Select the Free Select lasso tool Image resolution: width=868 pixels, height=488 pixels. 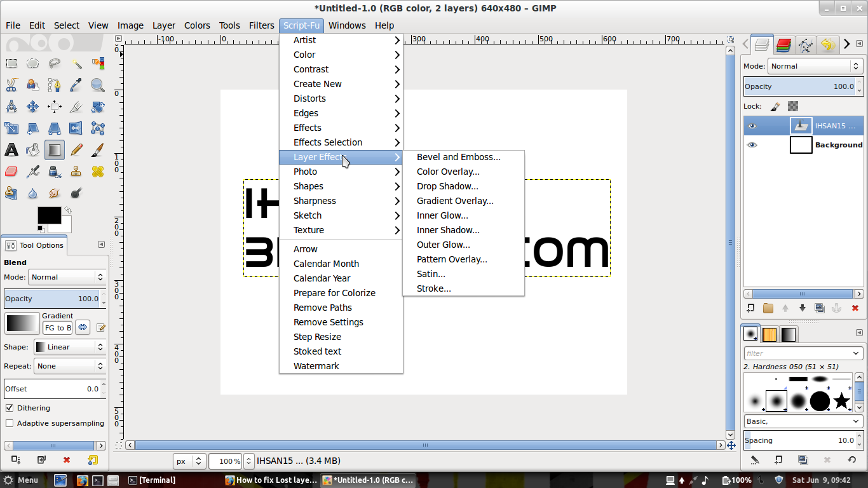coord(55,63)
